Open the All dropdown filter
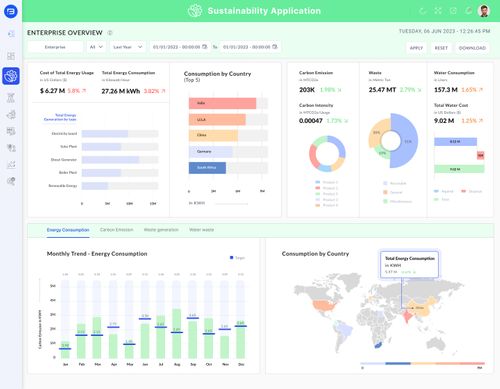The width and height of the screenshot is (500, 389). point(96,47)
